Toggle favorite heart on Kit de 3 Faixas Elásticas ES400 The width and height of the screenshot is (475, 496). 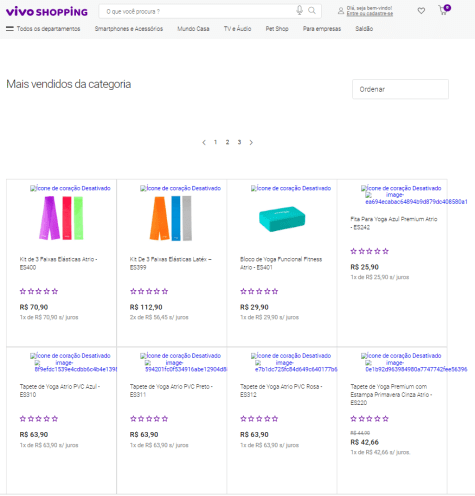[70, 188]
